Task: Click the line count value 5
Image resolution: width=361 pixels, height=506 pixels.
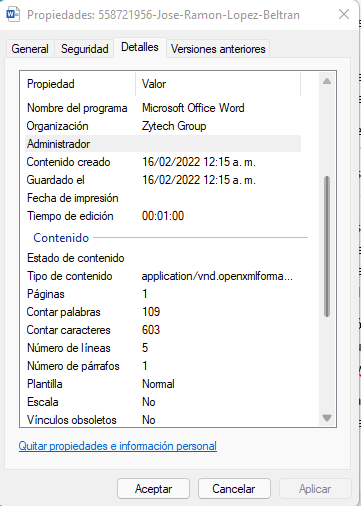Action: tap(145, 348)
